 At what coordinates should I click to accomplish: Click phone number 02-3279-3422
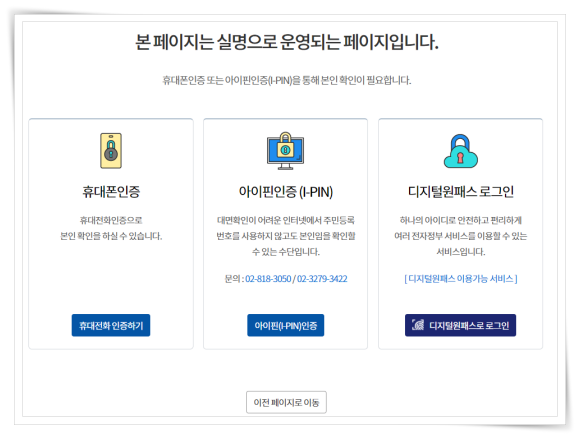coord(322,279)
